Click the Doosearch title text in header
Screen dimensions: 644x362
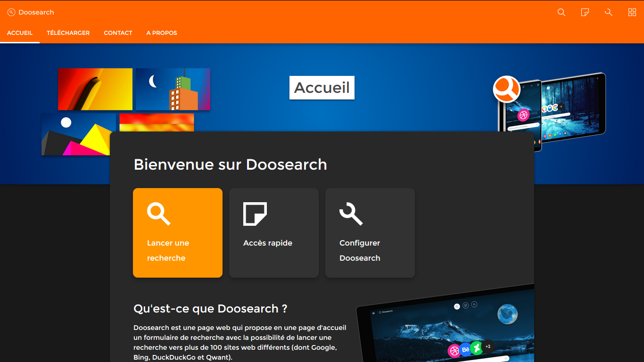(36, 12)
